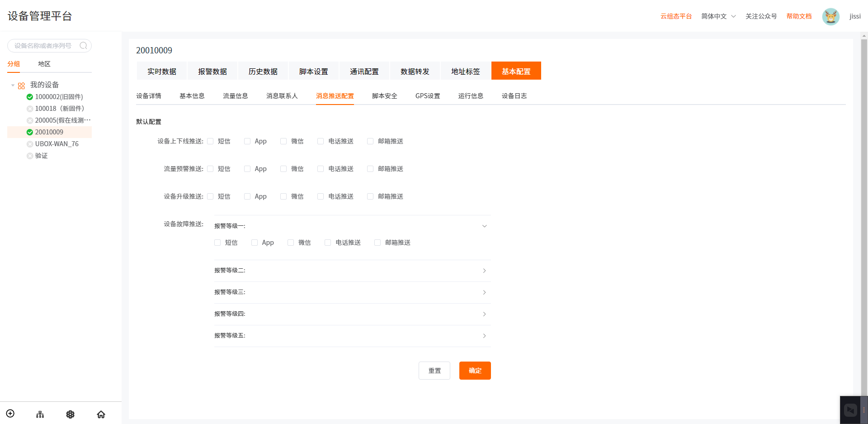868x424 pixels.
Task: Click the search magnifier icon in device search box
Action: pyautogui.click(x=83, y=46)
